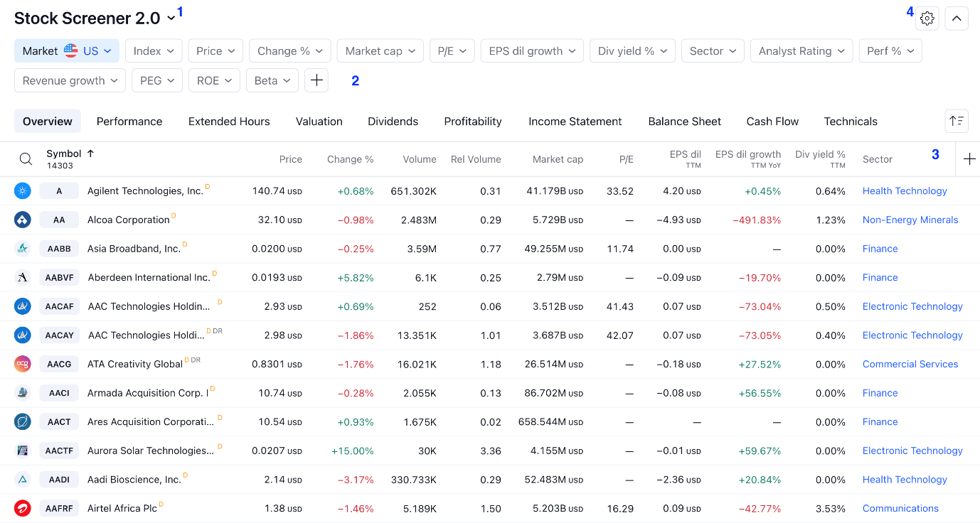The width and height of the screenshot is (980, 523).
Task: Open the Health Technology link for Agilent
Action: (905, 190)
